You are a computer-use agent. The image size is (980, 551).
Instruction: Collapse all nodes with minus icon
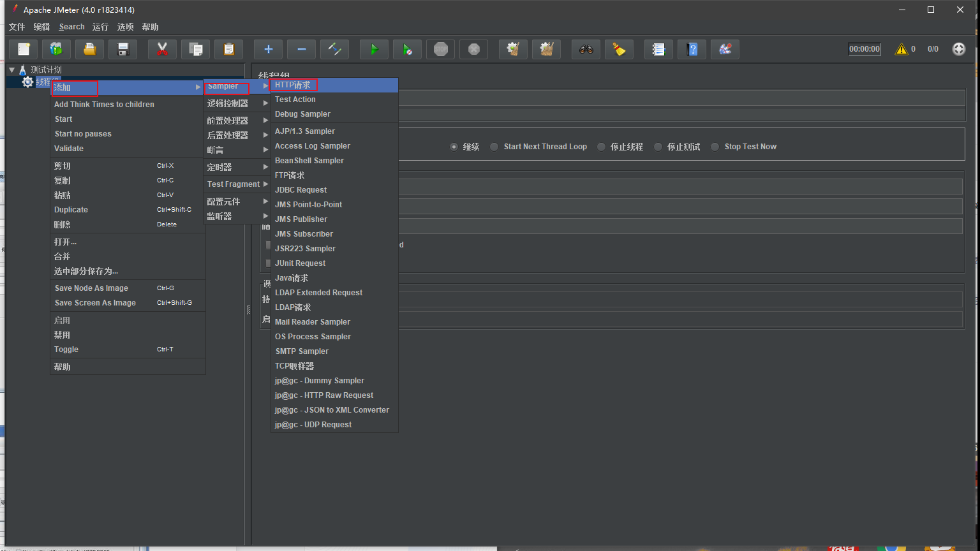tap(302, 49)
